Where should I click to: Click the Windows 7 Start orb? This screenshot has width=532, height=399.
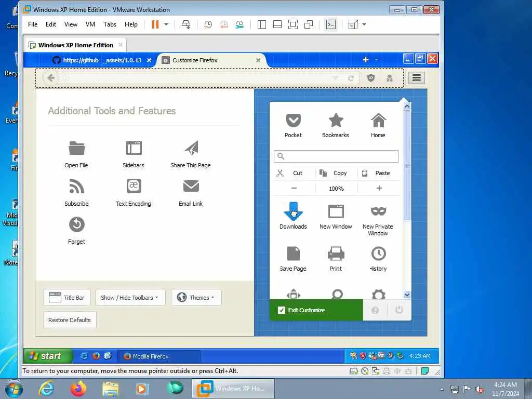14,389
